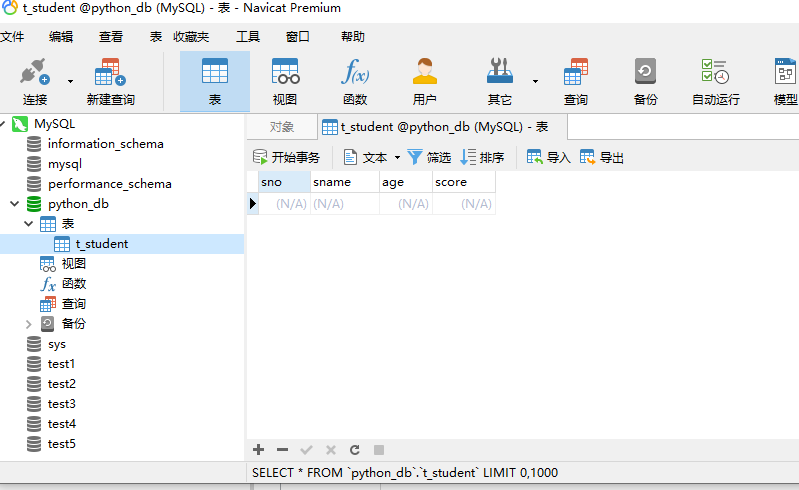The height and width of the screenshot is (490, 799).
Task: Select the mysql database
Action: tap(65, 164)
